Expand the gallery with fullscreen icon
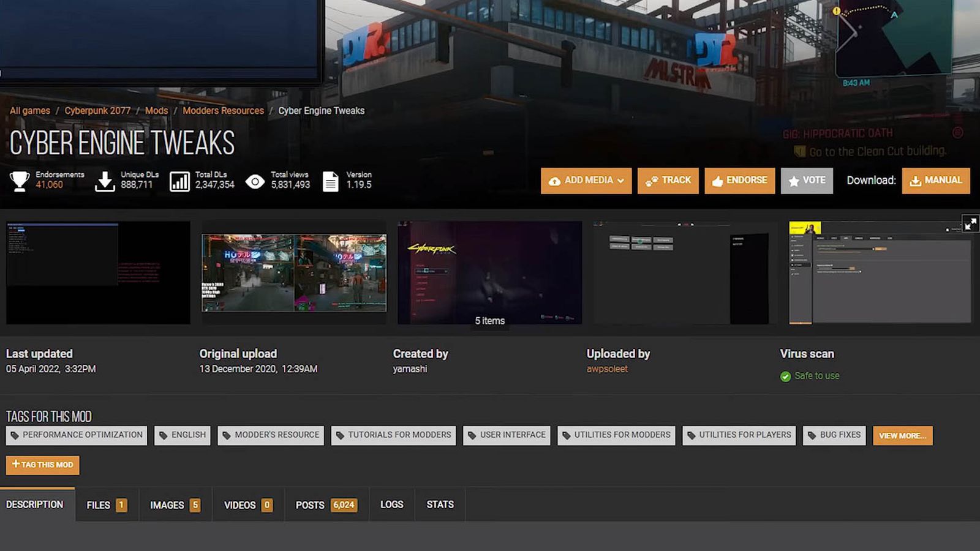This screenshot has width=980, height=551. tap(970, 224)
